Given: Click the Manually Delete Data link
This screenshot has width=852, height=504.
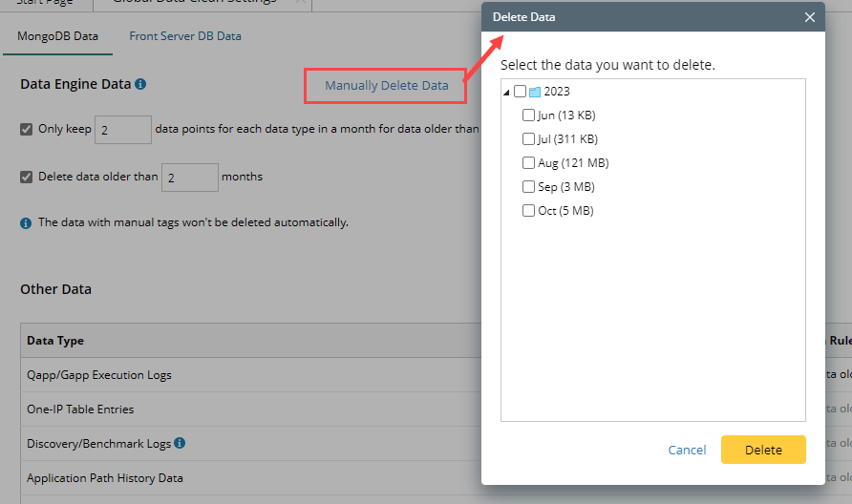Looking at the screenshot, I should (x=386, y=86).
